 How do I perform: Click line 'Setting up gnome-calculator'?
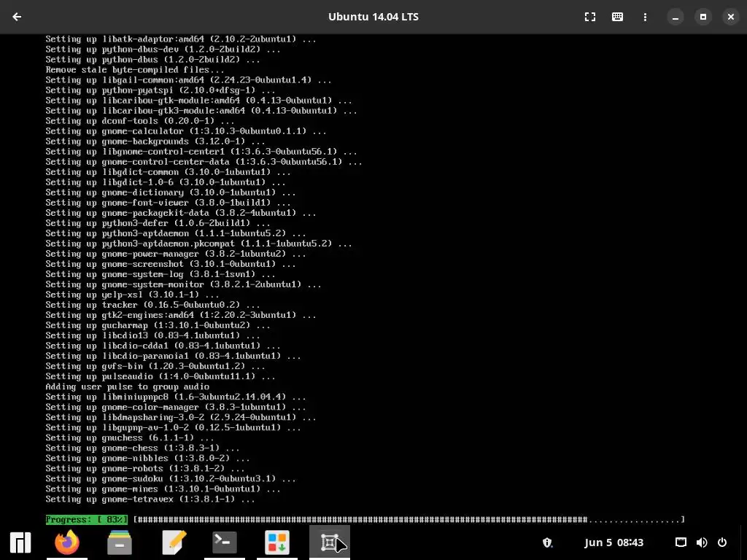click(186, 131)
